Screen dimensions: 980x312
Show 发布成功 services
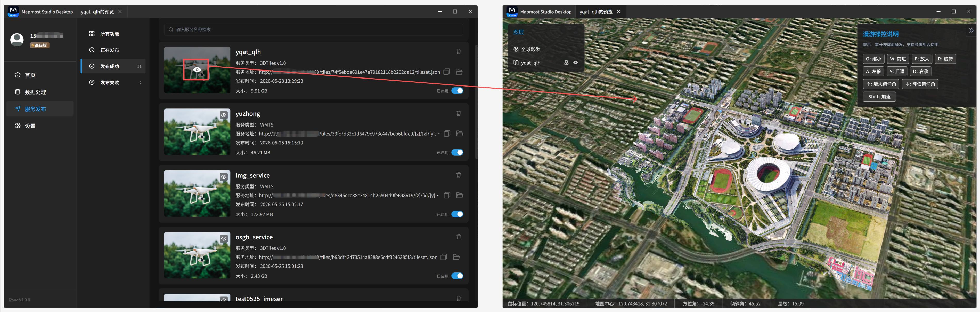(113, 66)
